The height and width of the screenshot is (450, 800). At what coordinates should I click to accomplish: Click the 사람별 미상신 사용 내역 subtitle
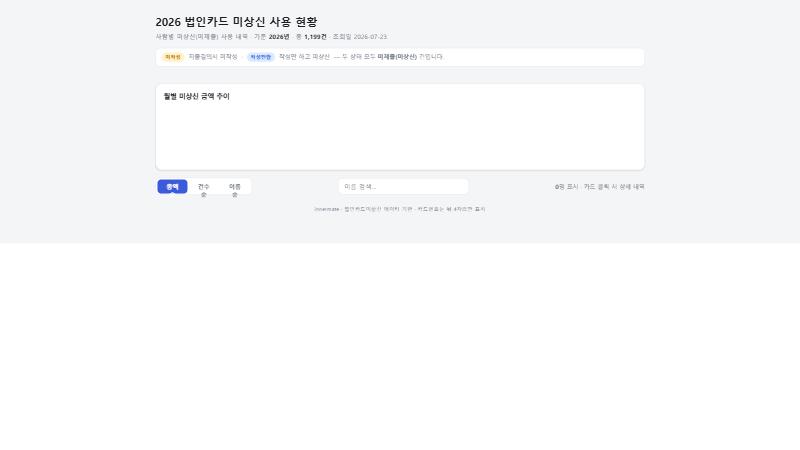tap(202, 37)
